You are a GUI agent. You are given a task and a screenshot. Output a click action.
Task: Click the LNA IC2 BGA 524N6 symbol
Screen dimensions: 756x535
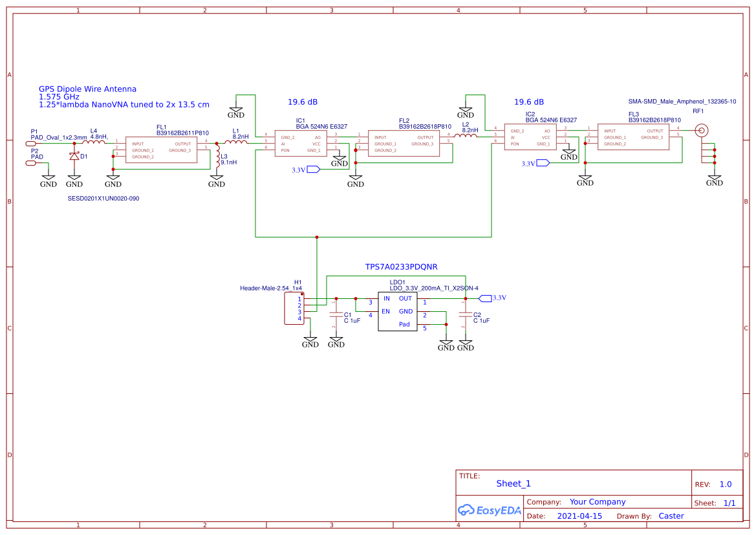[530, 138]
